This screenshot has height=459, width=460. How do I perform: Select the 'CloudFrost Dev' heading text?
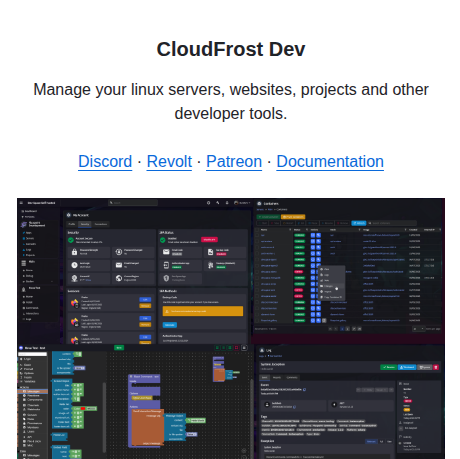pos(231,49)
